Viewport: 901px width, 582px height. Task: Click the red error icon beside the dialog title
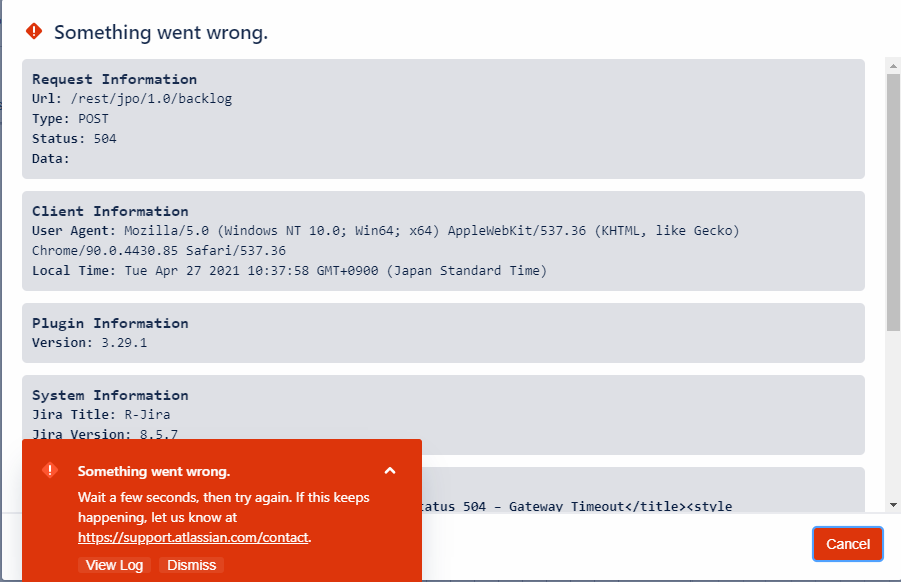pyautogui.click(x=34, y=32)
